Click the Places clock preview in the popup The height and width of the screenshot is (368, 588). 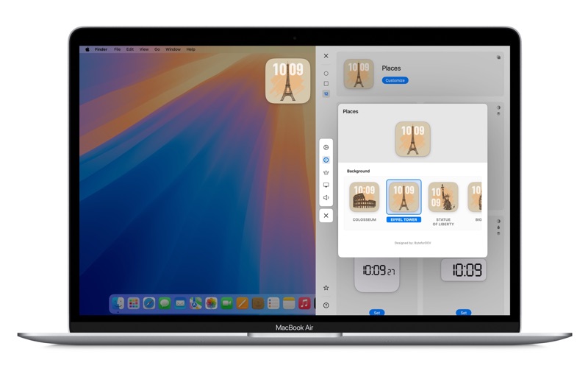click(412, 139)
